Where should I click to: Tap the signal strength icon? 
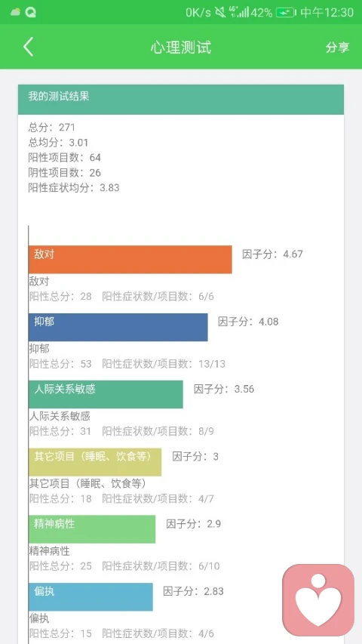pos(239,12)
